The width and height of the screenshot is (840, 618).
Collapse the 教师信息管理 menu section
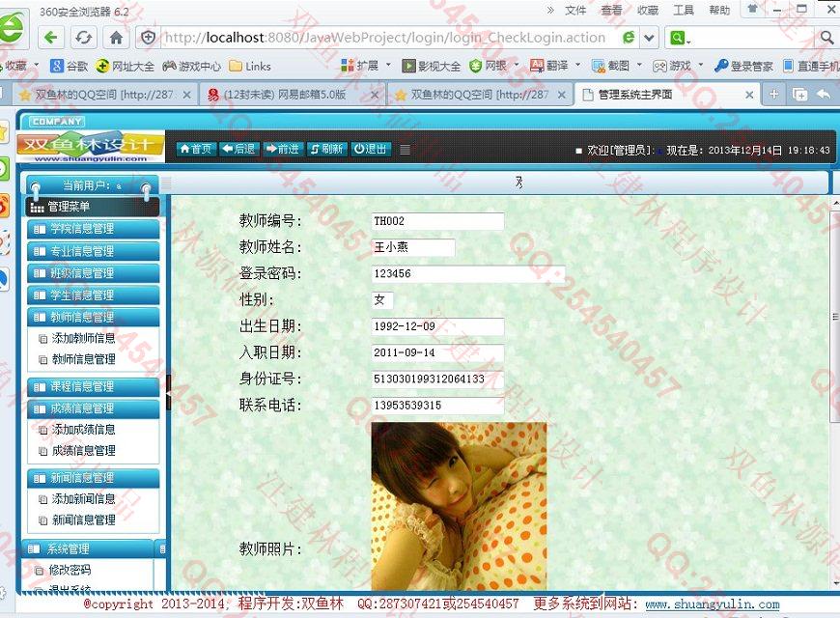coord(94,317)
